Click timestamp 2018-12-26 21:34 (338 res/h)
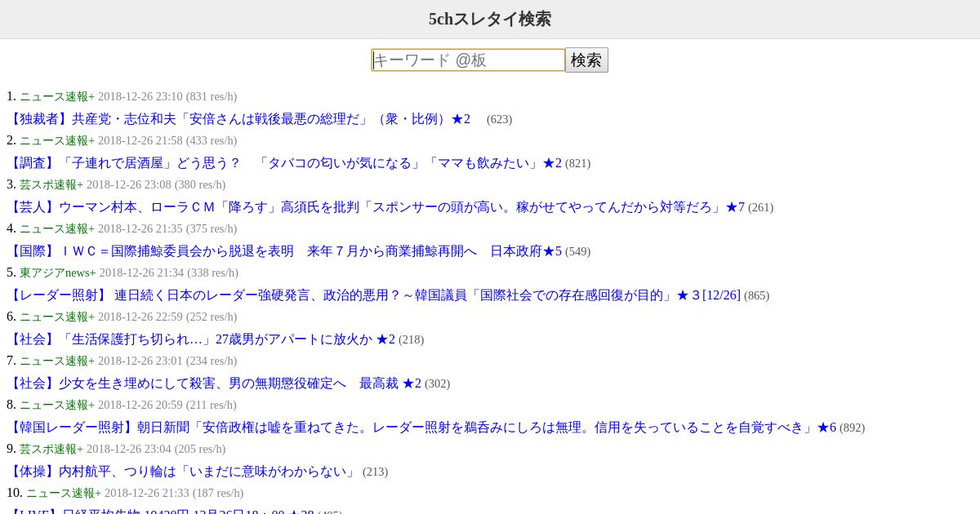This screenshot has height=514, width=980. click(169, 273)
